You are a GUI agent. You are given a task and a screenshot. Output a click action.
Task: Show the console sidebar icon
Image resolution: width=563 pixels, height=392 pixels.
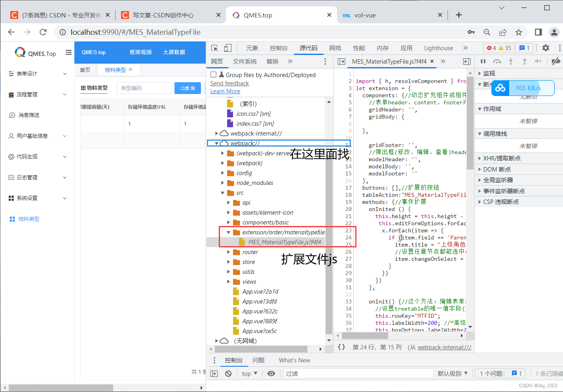click(x=214, y=373)
